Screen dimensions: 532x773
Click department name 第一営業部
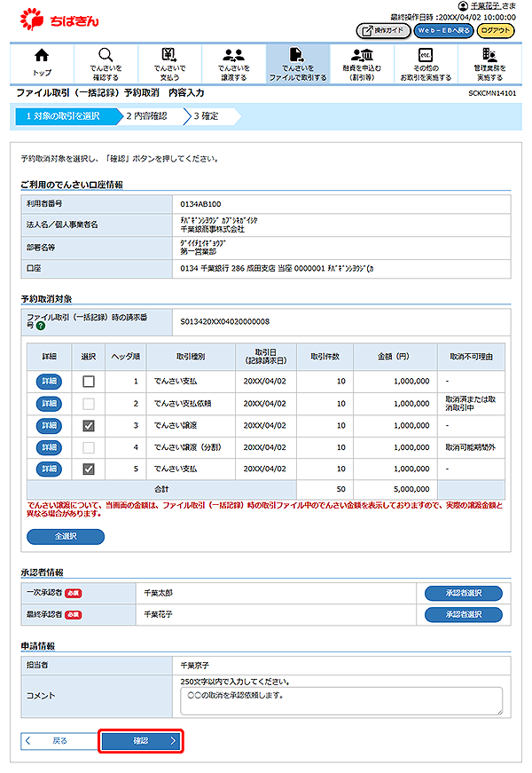pyautogui.click(x=198, y=251)
